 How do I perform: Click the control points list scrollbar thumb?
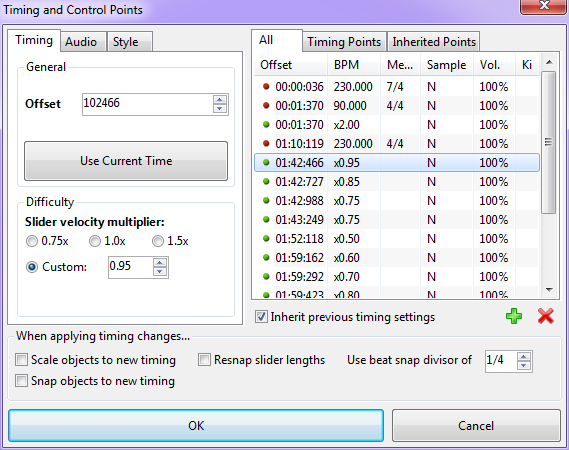[549, 142]
